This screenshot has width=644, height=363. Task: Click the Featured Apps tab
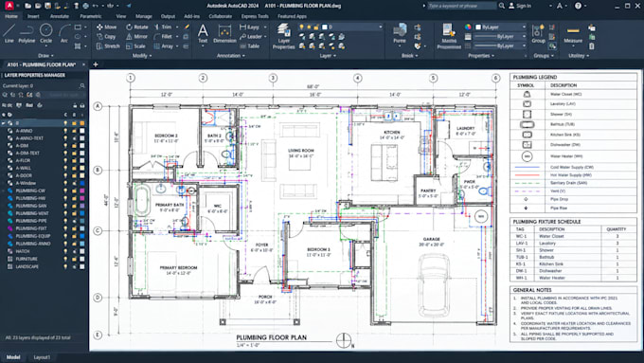(x=292, y=16)
